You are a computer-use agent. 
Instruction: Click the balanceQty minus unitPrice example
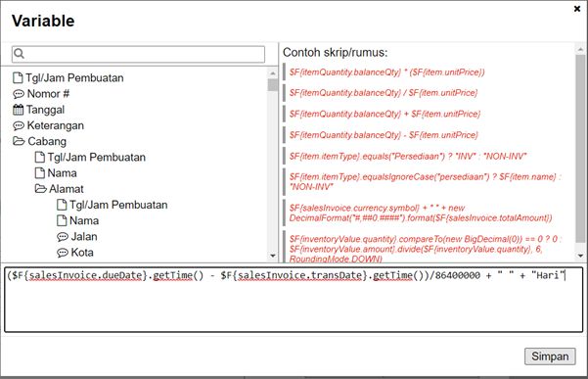point(384,135)
